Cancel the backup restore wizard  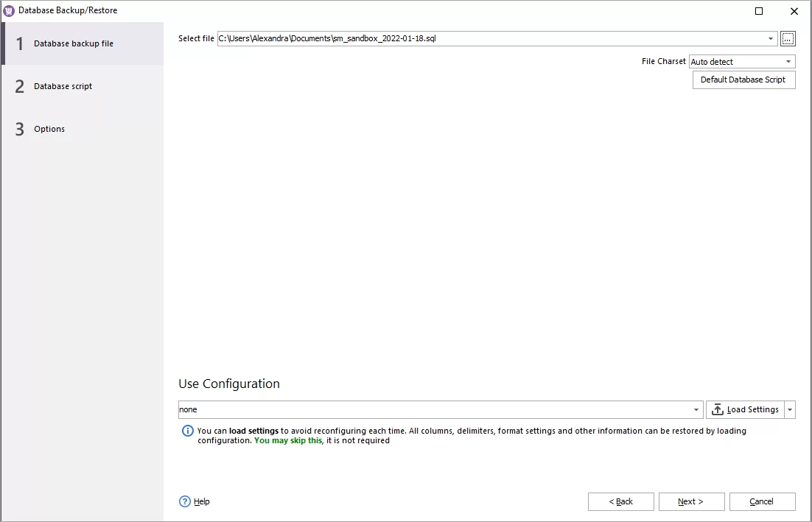click(762, 501)
